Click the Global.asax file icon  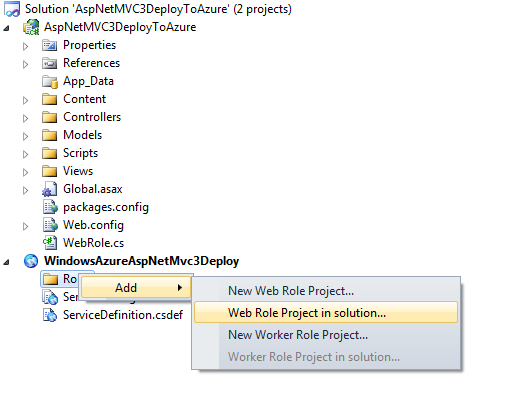(50, 189)
